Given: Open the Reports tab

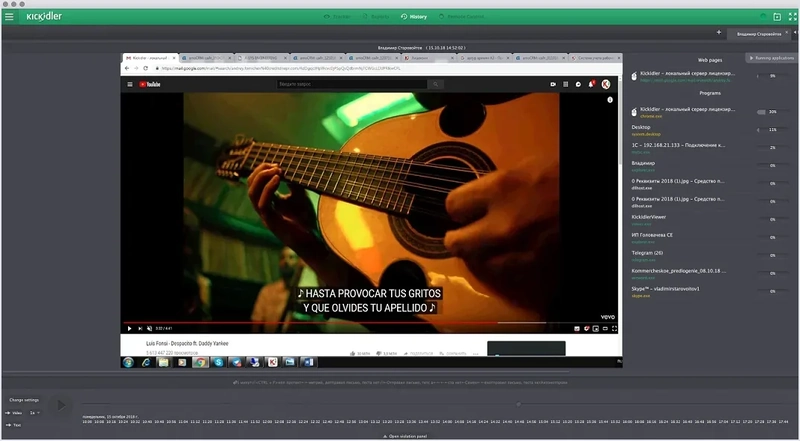Looking at the screenshot, I should [376, 17].
